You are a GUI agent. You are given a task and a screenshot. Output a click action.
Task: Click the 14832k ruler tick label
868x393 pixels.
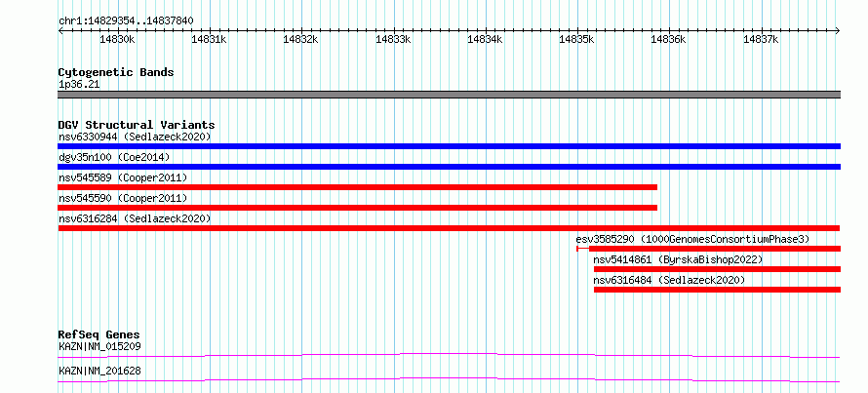coord(301,39)
